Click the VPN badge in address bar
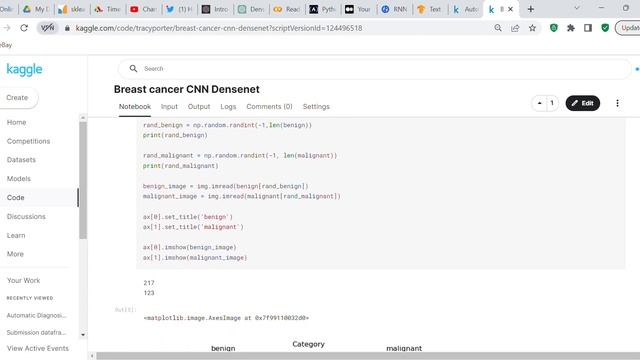 (47, 28)
